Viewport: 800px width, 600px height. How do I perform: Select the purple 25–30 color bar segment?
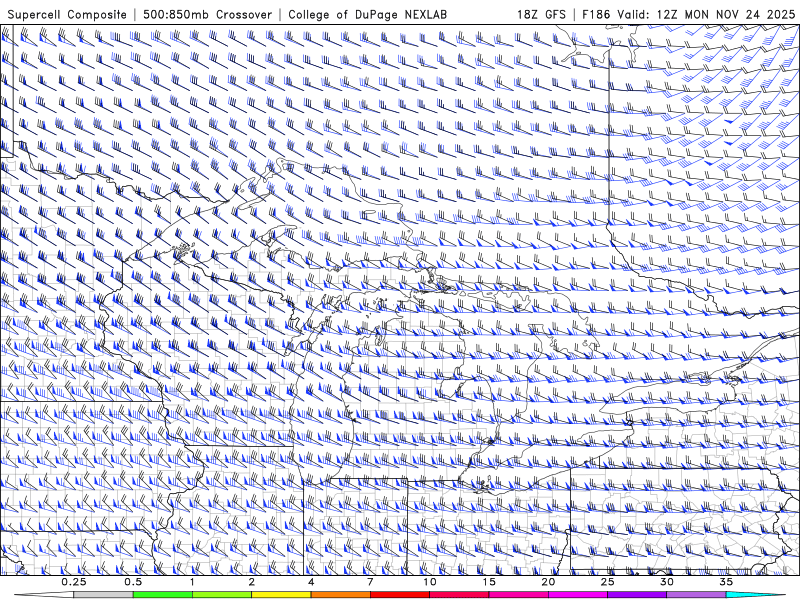[637, 595]
